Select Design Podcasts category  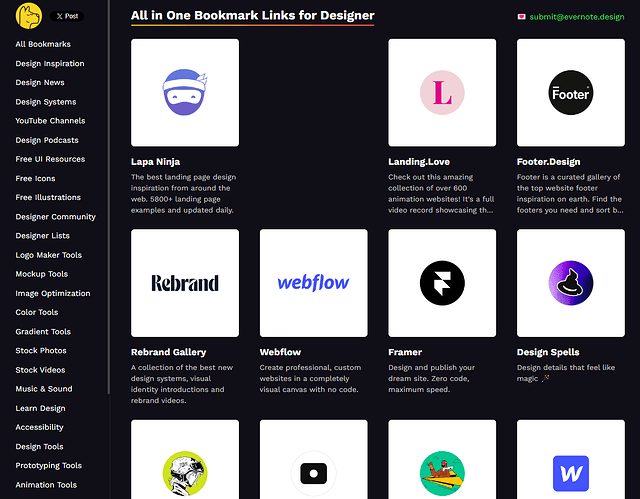click(47, 140)
